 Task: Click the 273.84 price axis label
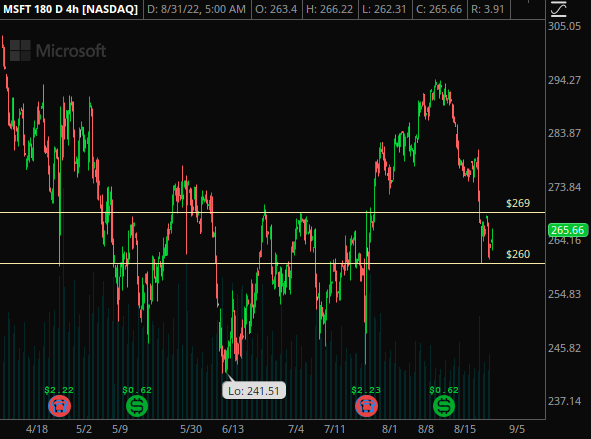564,187
